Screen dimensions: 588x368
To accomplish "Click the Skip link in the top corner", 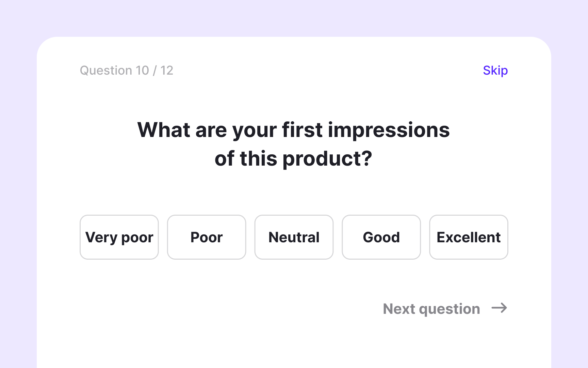I will pos(495,70).
